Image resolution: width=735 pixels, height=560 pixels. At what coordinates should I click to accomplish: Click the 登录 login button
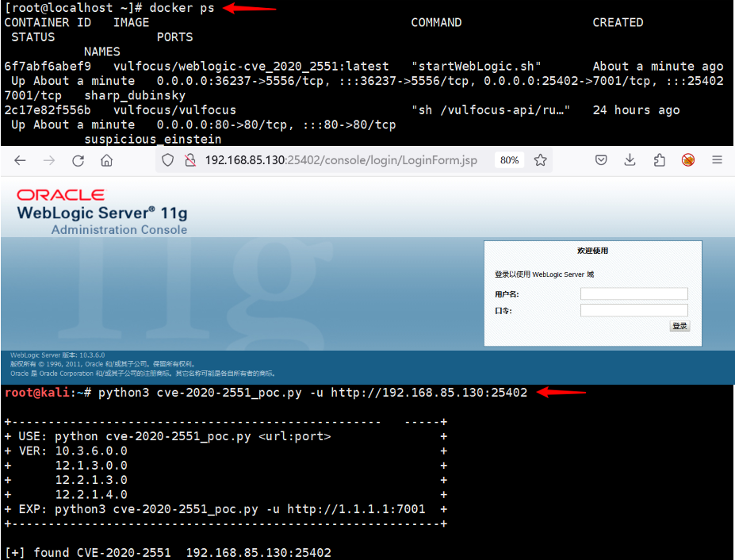(x=679, y=326)
